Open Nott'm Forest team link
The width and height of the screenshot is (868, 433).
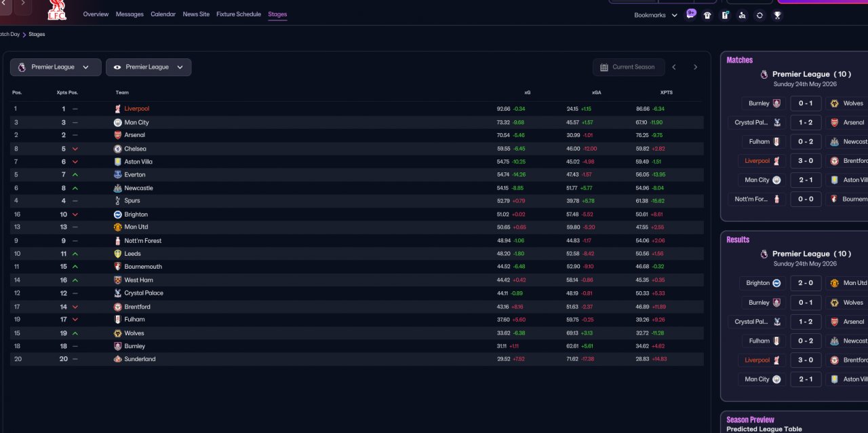tap(143, 241)
